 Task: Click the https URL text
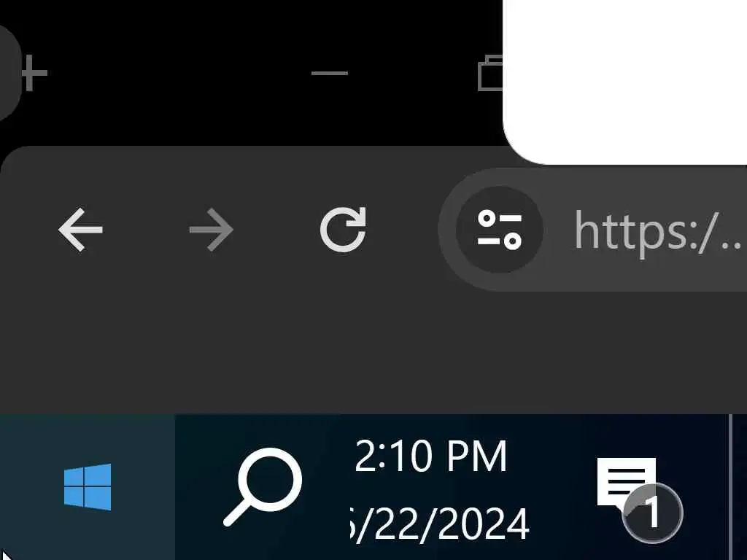[657, 232]
